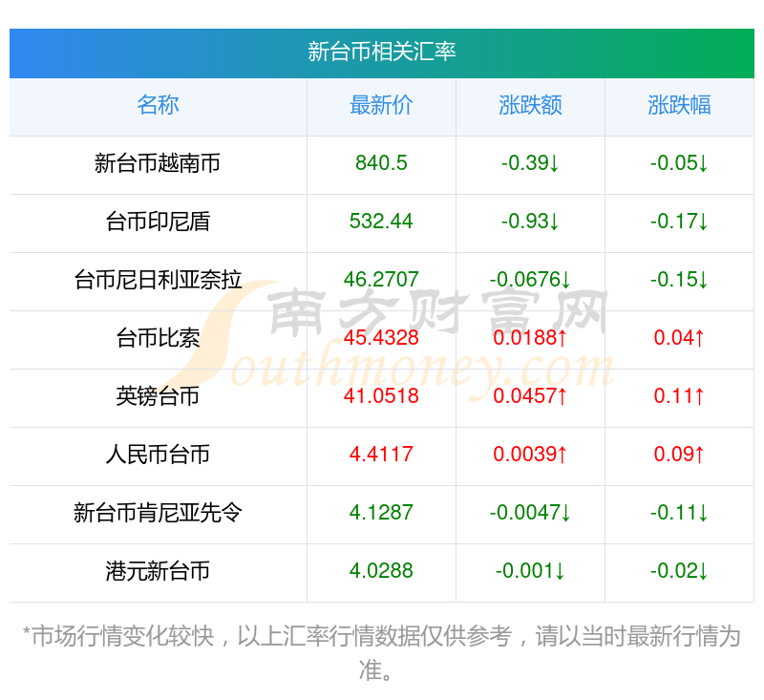Click the -0.93↓ change amount
Viewport: 764px width, 700px height.
(530, 222)
